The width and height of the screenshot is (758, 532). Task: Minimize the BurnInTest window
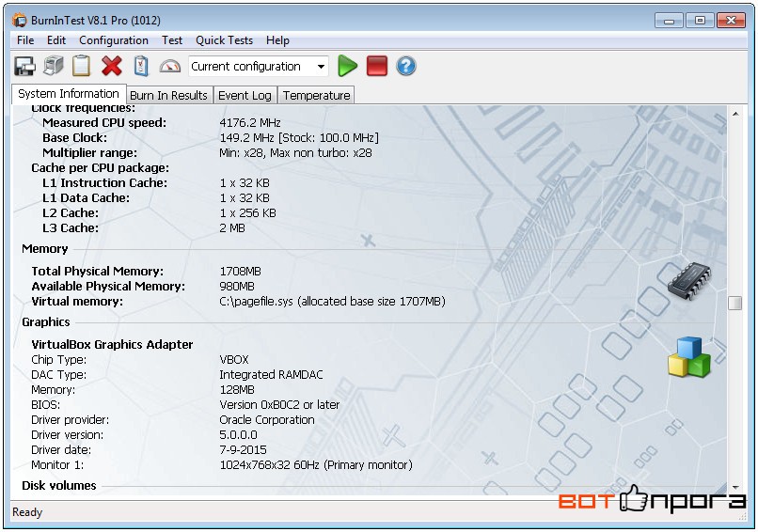669,21
